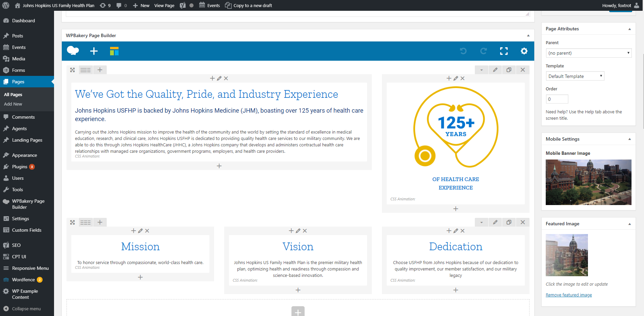The width and height of the screenshot is (644, 316).
Task: Open WPBakery page settings gear
Action: (x=524, y=51)
